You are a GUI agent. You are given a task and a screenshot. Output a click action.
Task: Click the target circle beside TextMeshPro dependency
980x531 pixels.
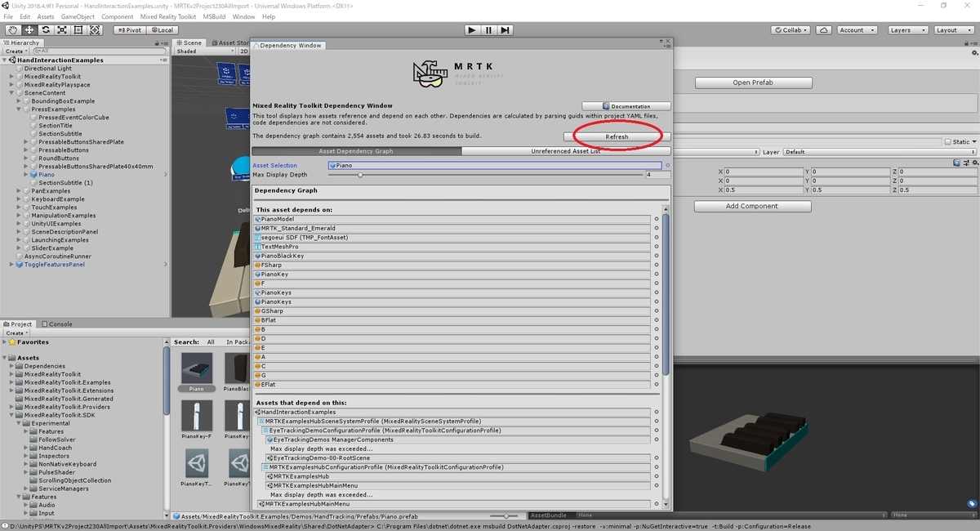[657, 247]
